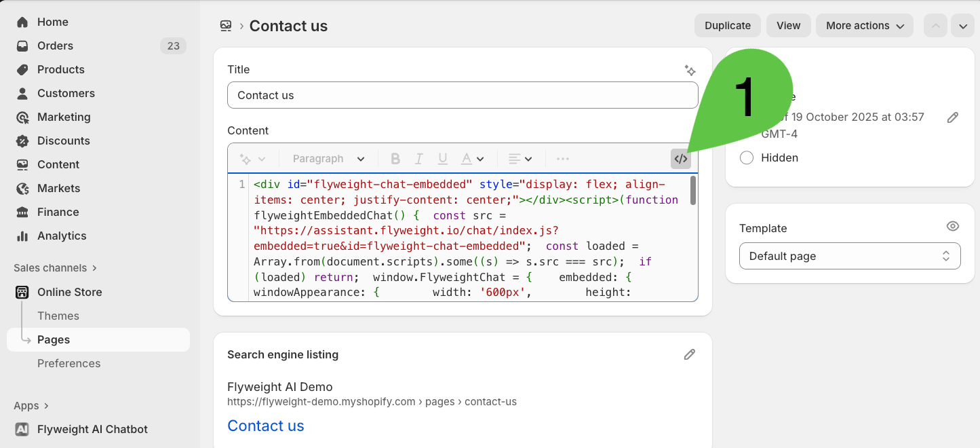The image size is (980, 448).
Task: Open the text color picker
Action: [x=473, y=159]
